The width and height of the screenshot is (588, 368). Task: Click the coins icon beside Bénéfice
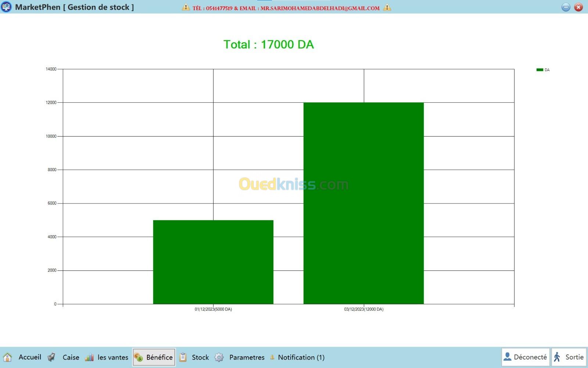click(139, 357)
